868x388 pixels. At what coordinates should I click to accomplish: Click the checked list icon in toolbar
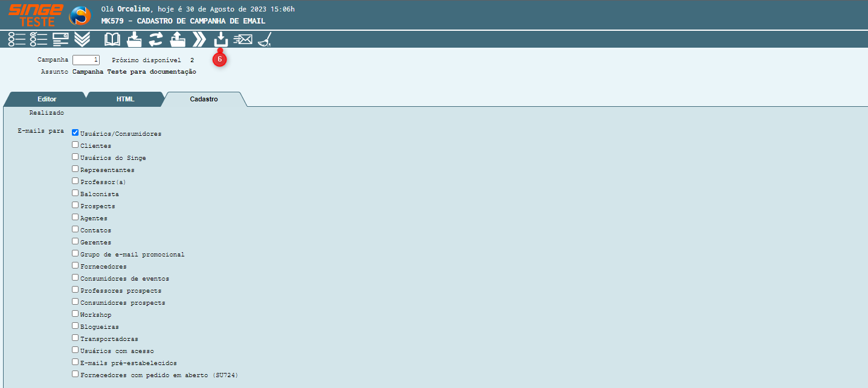39,40
